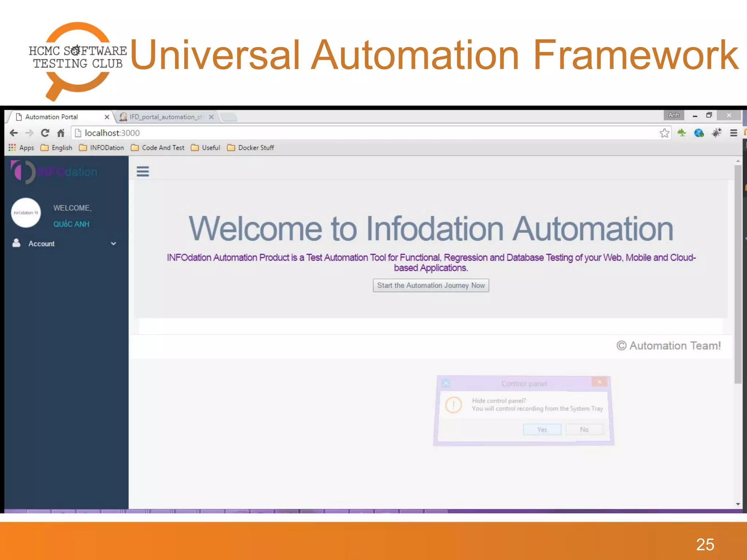Click the Account person icon
The height and width of the screenshot is (560, 747).
click(x=16, y=243)
